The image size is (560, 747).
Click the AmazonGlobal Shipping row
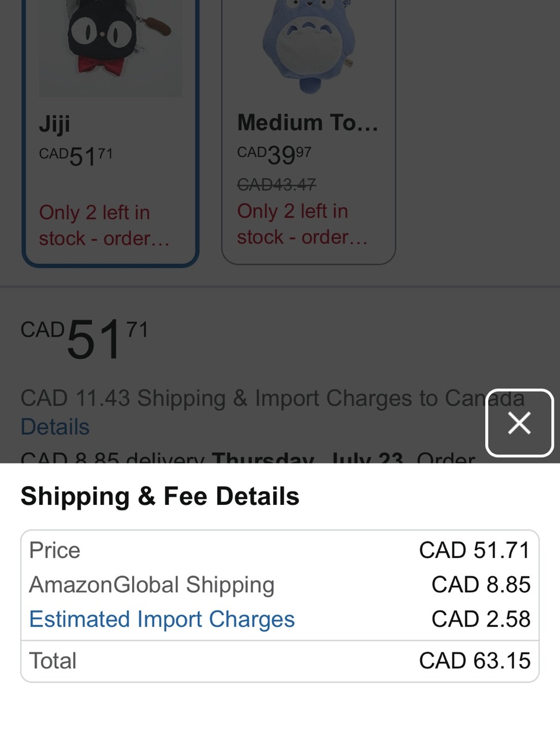click(x=280, y=585)
